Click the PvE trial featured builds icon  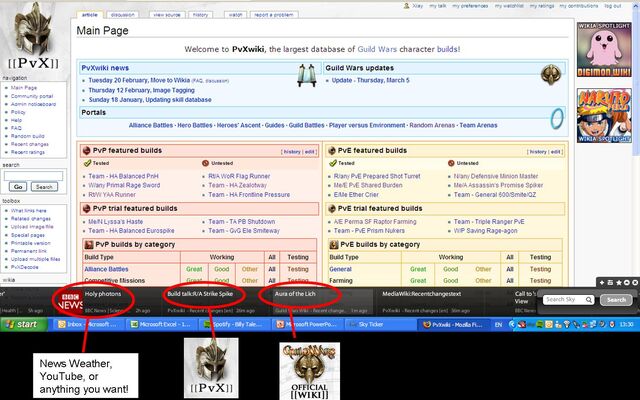pos(332,209)
